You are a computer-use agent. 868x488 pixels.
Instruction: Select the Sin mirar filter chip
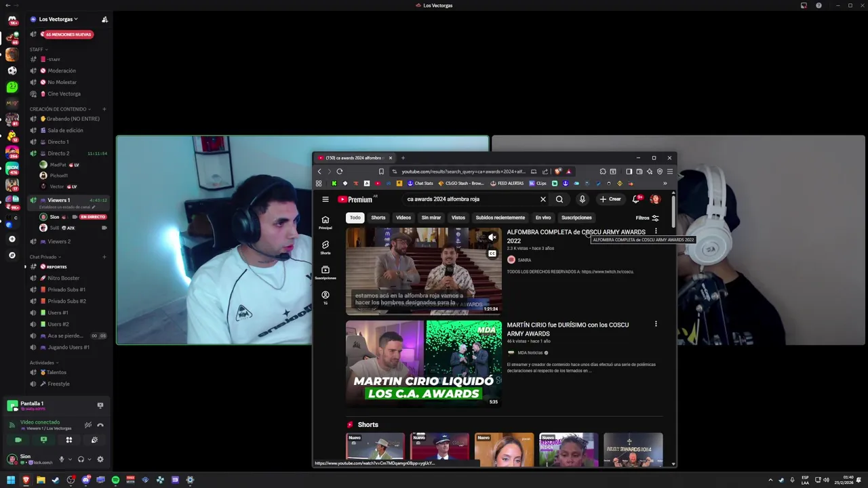point(431,218)
